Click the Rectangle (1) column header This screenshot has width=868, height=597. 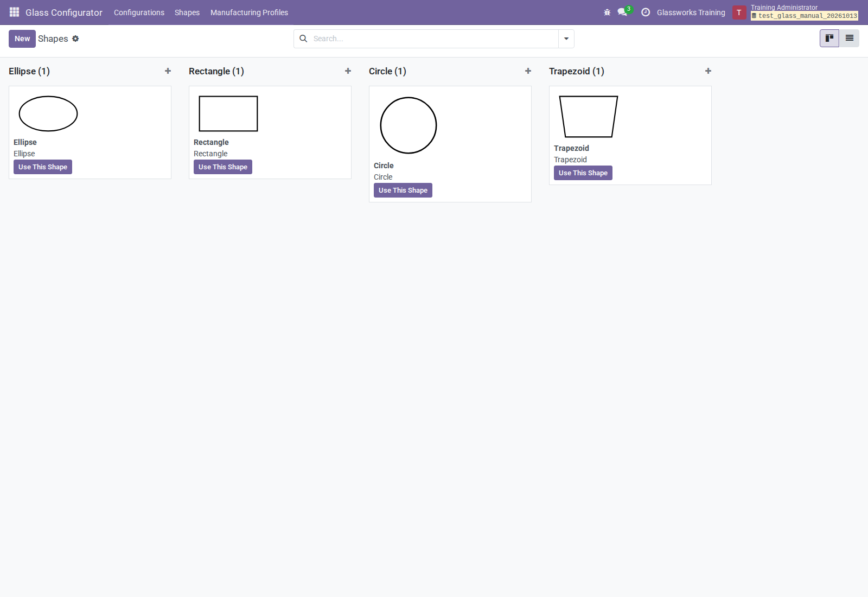[x=216, y=71]
